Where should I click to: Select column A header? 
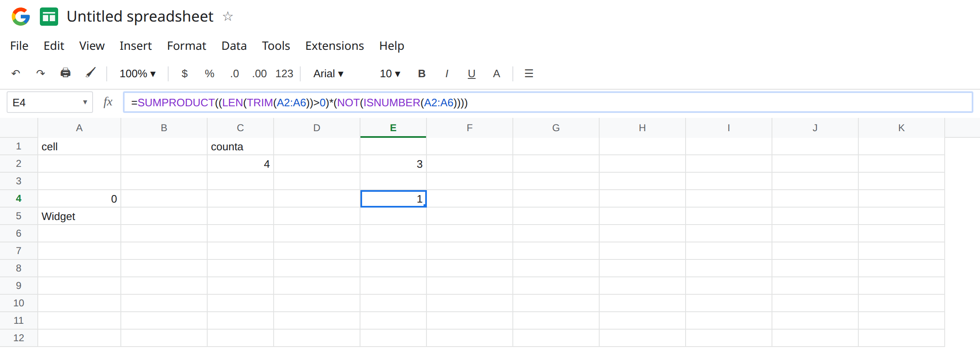79,128
